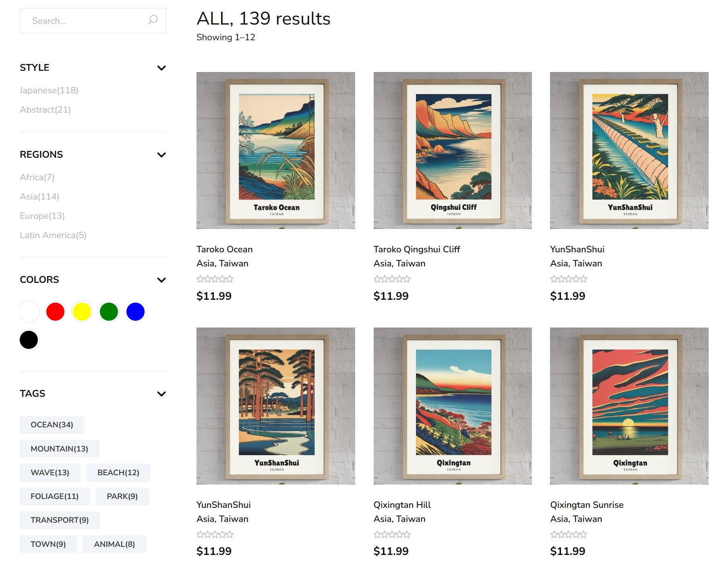
Task: Filter by the red color swatch
Action: coord(55,312)
